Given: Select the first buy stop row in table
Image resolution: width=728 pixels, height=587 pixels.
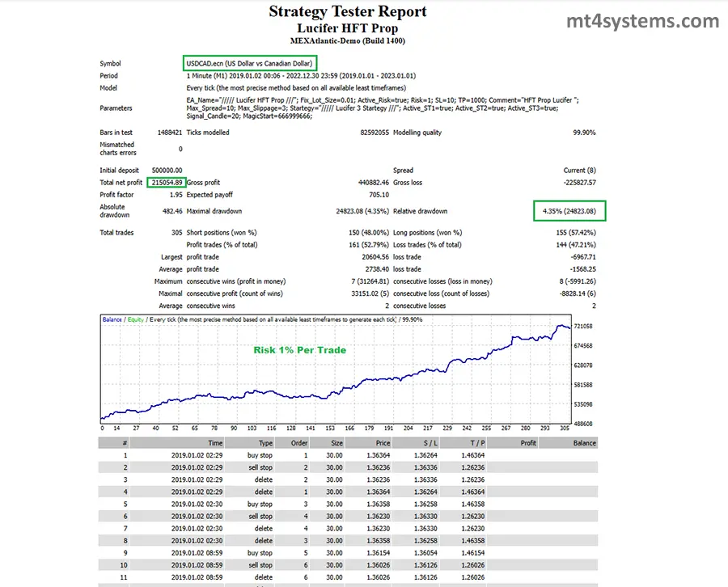Looking at the screenshot, I should pyautogui.click(x=260, y=455).
